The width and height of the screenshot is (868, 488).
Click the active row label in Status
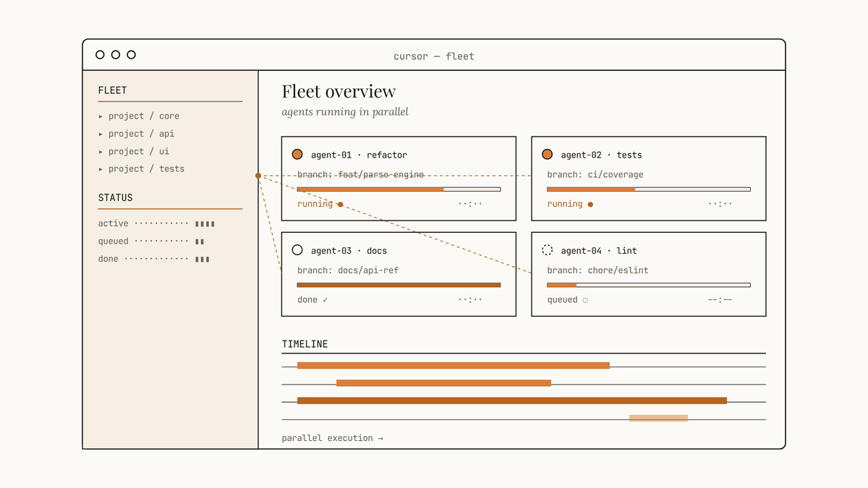(x=114, y=224)
